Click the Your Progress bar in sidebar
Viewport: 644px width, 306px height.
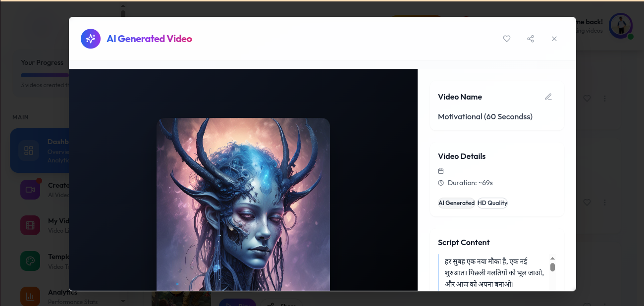click(45, 75)
